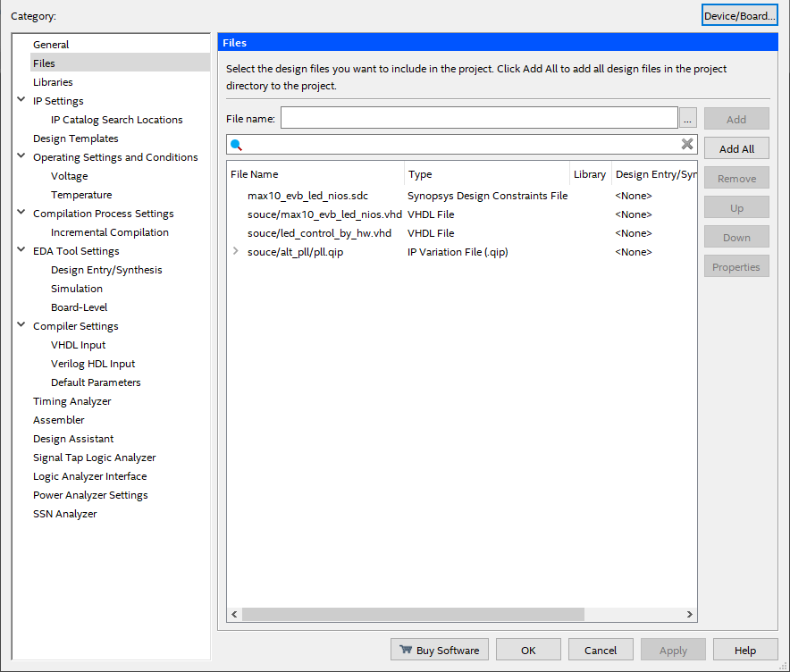Open Incremental Compilation settings
Screen dimensions: 790x672
(x=110, y=232)
